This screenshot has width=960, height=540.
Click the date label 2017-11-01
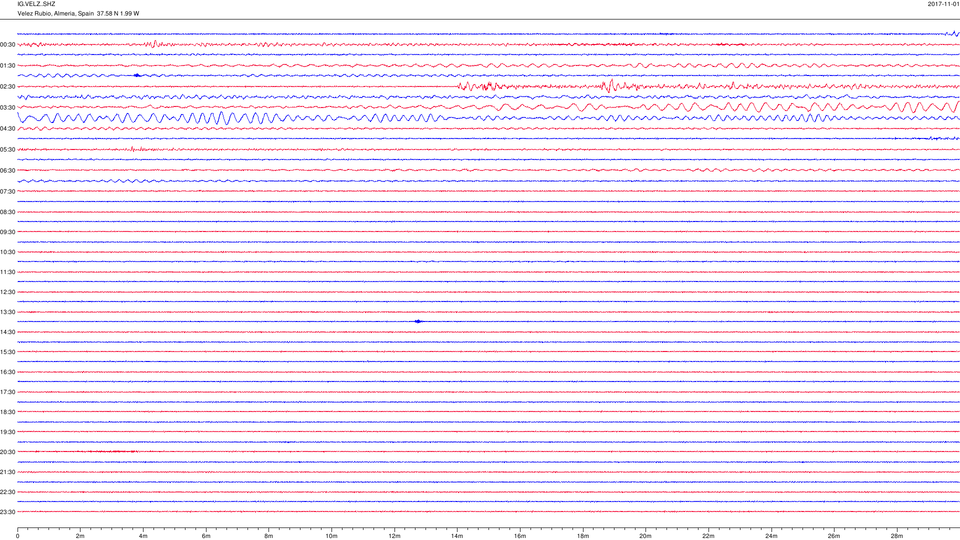pyautogui.click(x=943, y=4)
